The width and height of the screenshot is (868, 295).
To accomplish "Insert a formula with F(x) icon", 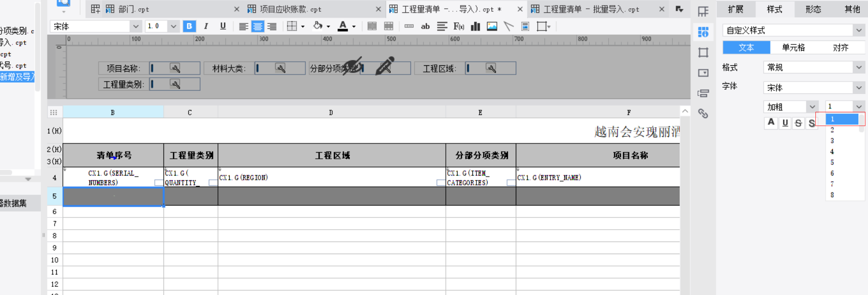I will tap(459, 26).
